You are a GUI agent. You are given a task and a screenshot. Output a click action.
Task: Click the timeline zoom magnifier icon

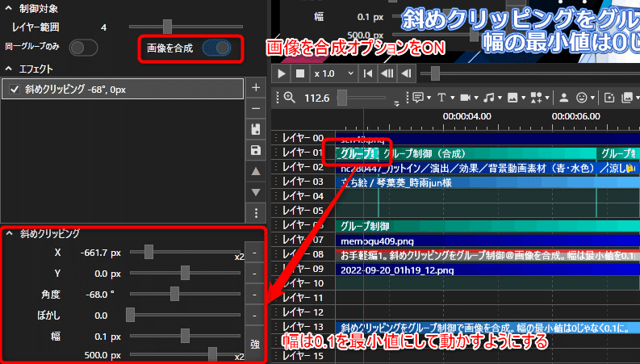click(290, 98)
